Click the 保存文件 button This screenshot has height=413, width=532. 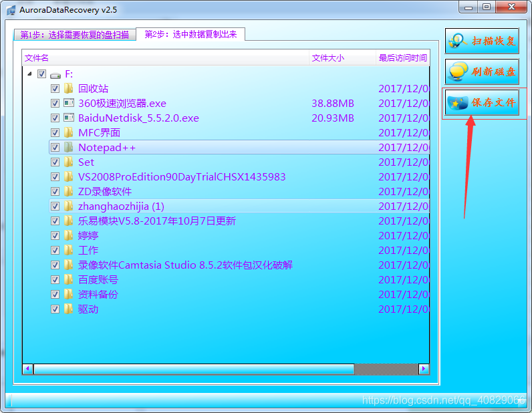coord(482,102)
